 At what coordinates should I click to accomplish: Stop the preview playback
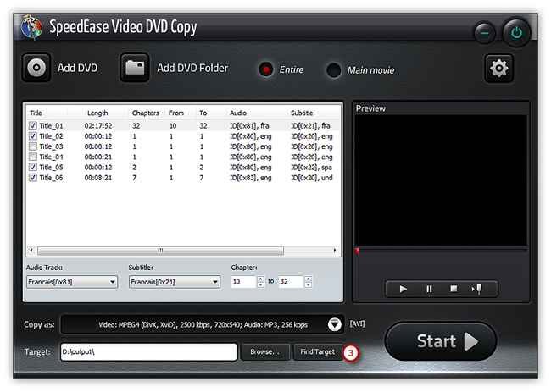(454, 289)
